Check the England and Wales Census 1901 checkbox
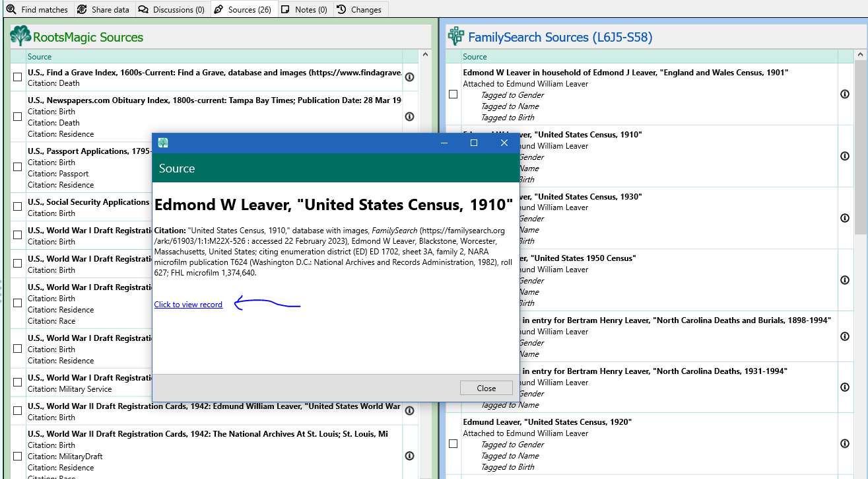Image resolution: width=868 pixels, height=479 pixels. click(x=453, y=94)
